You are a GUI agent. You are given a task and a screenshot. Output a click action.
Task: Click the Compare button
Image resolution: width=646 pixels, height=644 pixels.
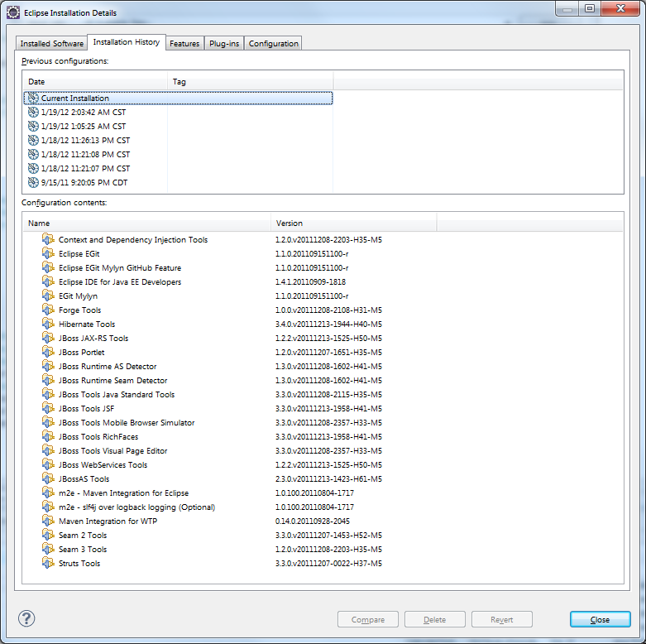click(368, 619)
